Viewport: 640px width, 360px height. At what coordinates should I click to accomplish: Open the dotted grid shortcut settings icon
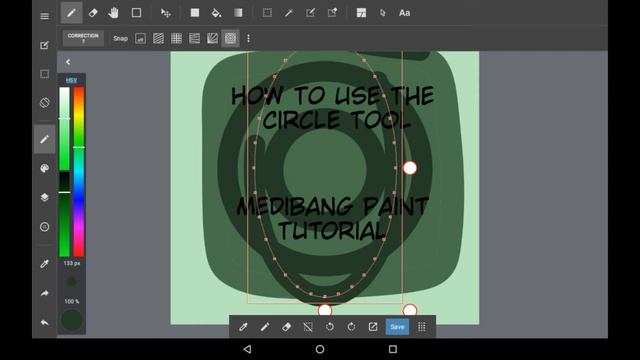point(422,327)
